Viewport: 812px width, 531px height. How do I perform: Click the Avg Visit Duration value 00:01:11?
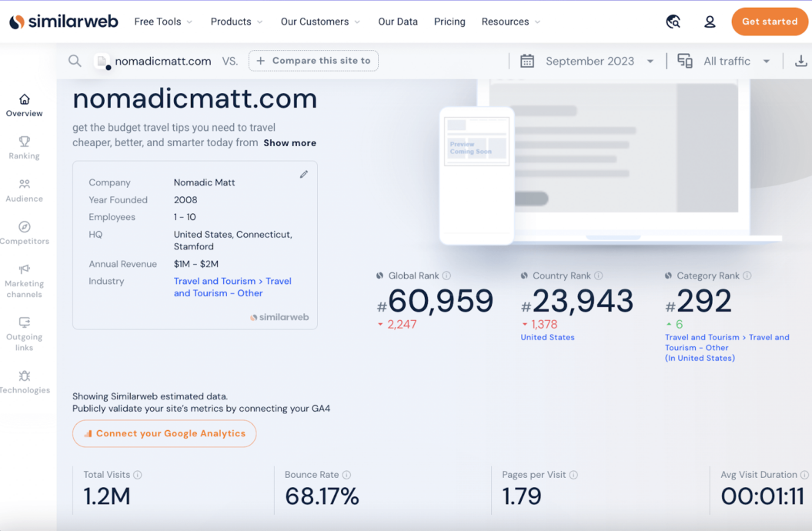[x=762, y=496]
